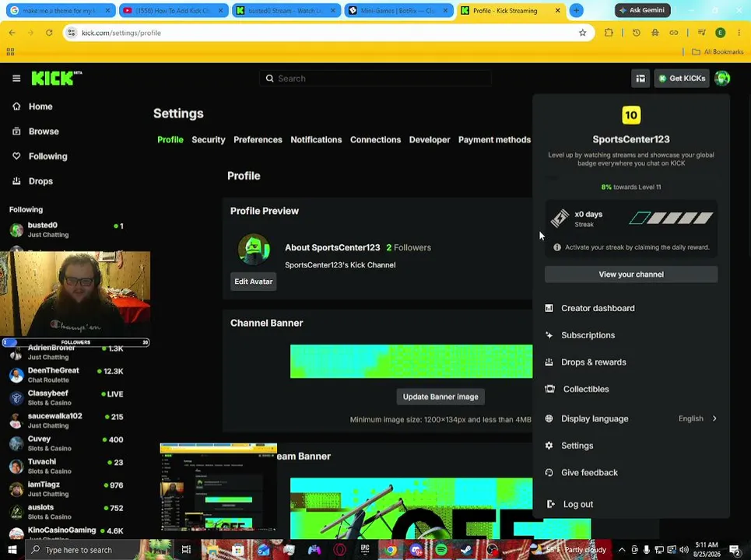The image size is (751, 560).
Task: Open saucewalka102 channel in sidebar
Action: coord(67,420)
